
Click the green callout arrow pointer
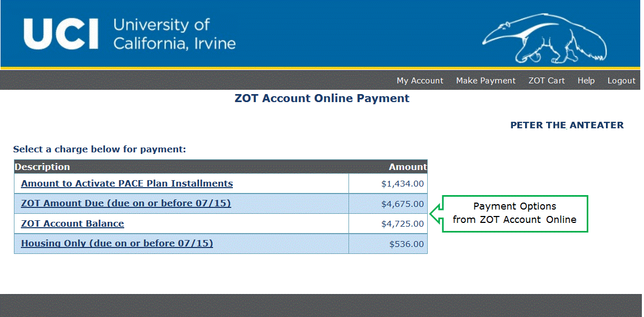(436, 214)
